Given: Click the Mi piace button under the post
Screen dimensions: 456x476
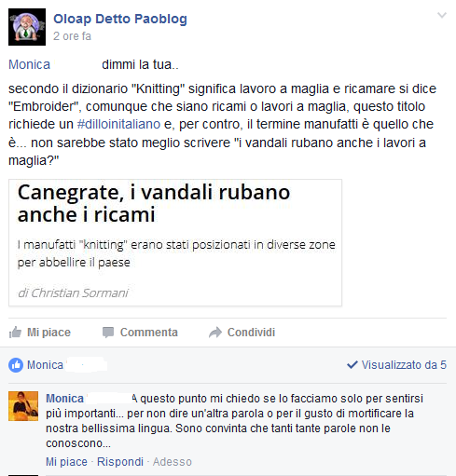Looking at the screenshot, I should (x=40, y=333).
